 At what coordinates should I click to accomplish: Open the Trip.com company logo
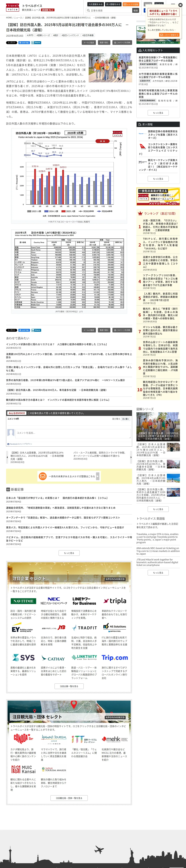pyautogui.click(x=115, y=658)
